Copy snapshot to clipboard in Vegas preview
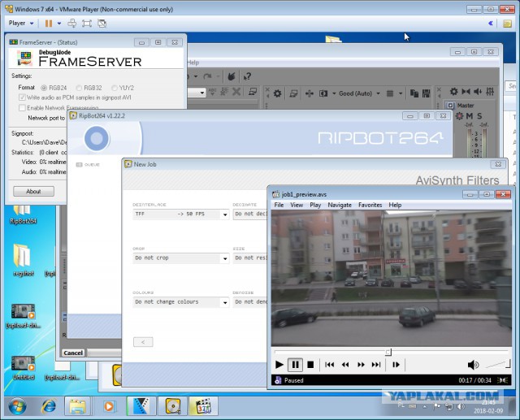520x420 pixels. point(414,93)
